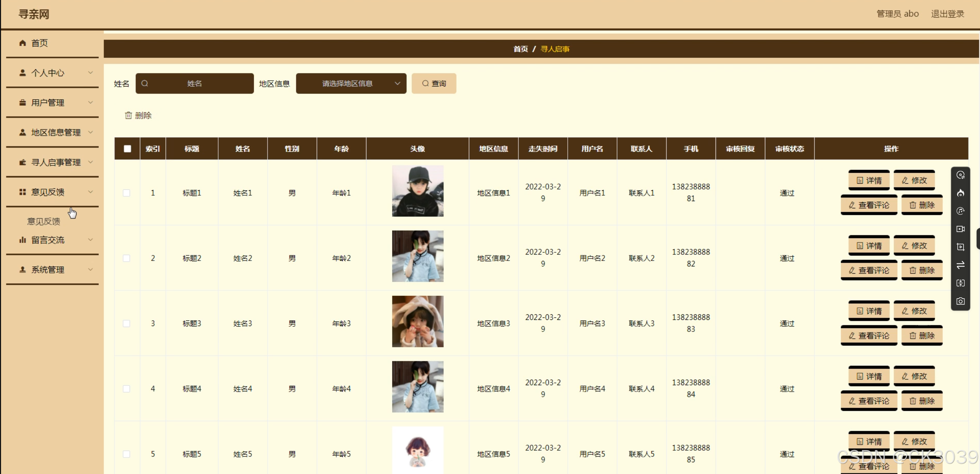Click the 查询 search button
The image size is (980, 474).
pyautogui.click(x=434, y=83)
